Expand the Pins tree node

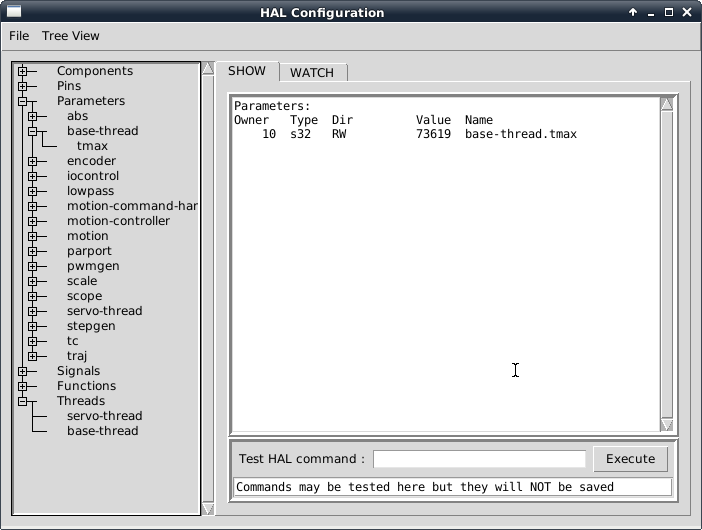22,86
